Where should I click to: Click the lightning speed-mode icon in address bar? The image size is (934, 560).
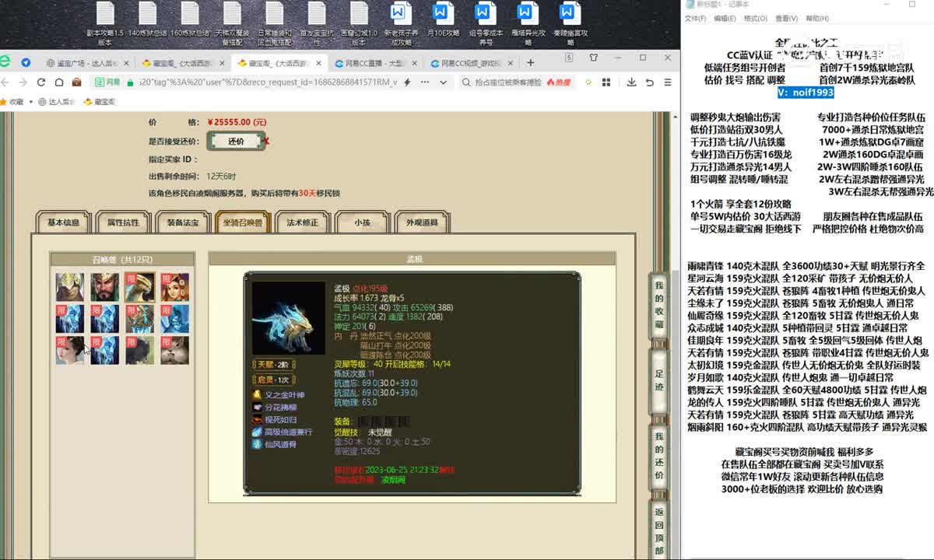407,82
